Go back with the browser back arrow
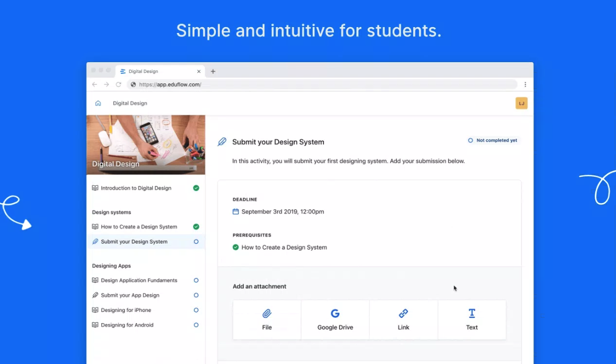 click(x=95, y=84)
